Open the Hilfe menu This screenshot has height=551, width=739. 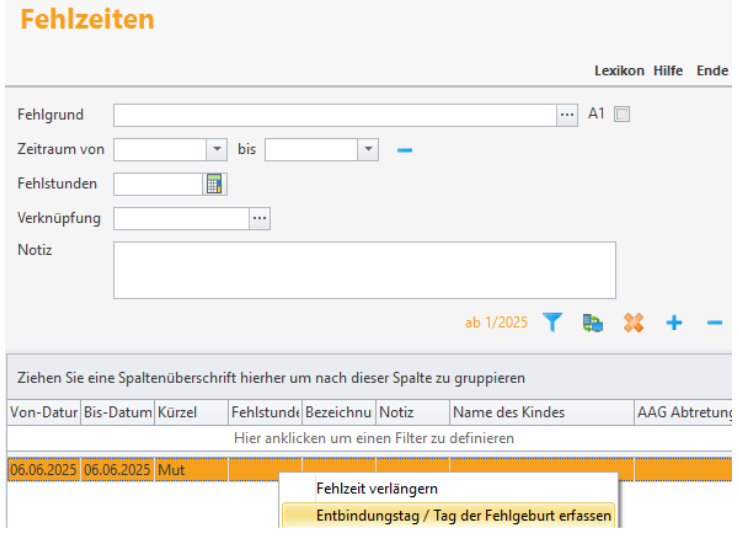click(668, 71)
